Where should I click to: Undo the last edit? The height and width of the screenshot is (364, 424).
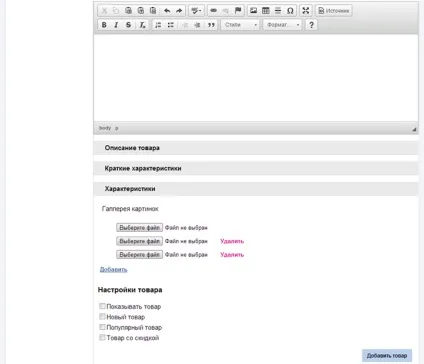point(167,11)
